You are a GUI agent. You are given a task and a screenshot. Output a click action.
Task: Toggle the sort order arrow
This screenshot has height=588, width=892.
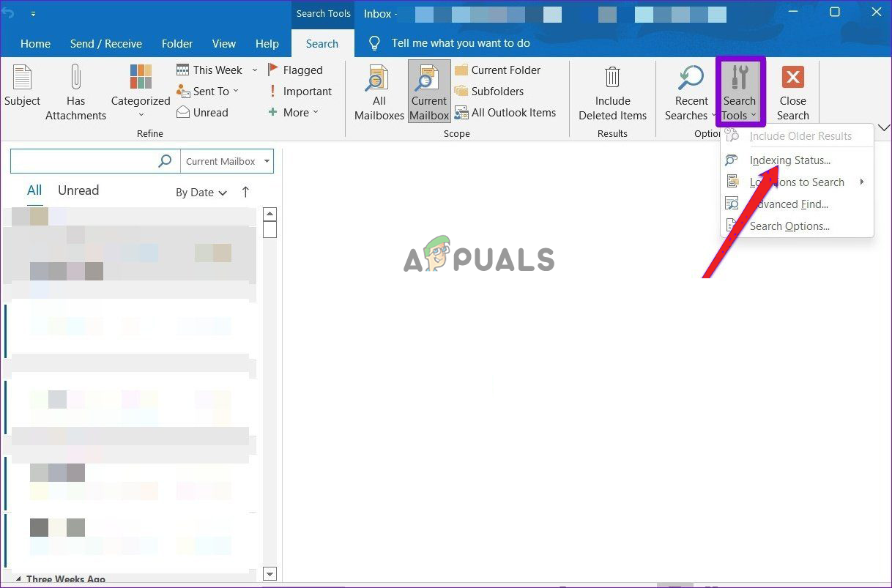[245, 192]
